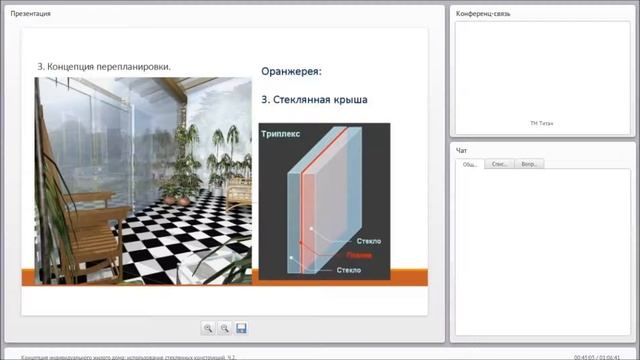This screenshot has width=640, height=360.
Task: Click the upper 'Стекло' label in diagram
Action: tap(369, 241)
